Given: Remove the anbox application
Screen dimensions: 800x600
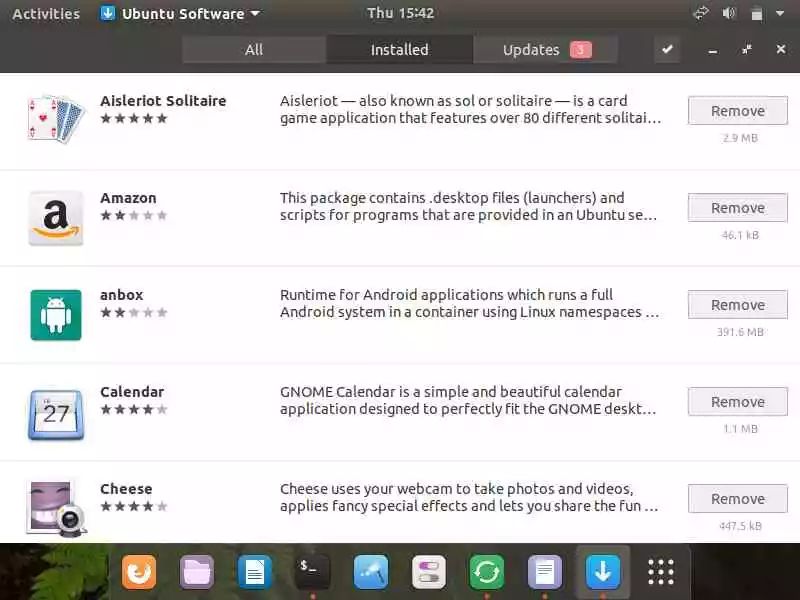Looking at the screenshot, I should (x=737, y=305).
